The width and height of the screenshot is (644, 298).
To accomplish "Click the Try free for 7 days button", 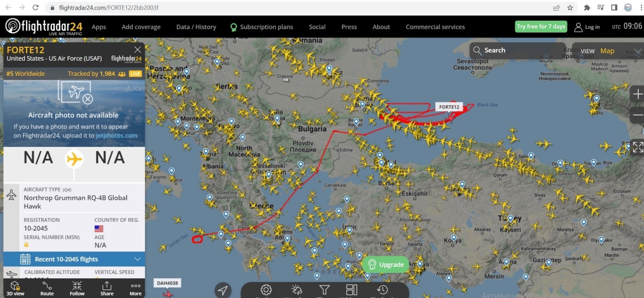I will pos(541,27).
